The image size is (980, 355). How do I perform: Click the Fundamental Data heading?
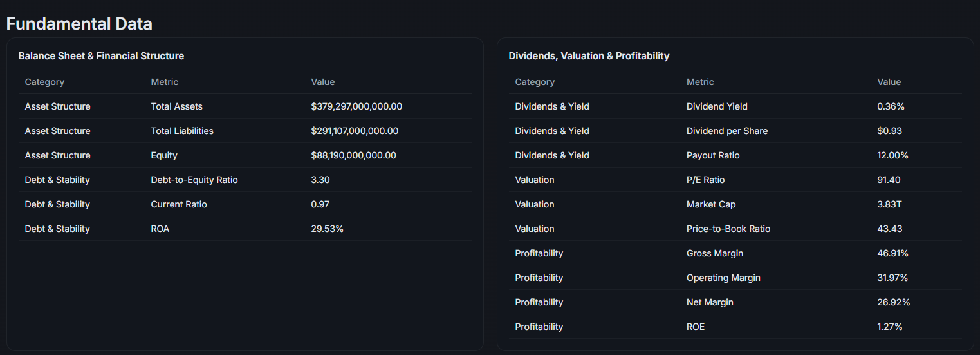coord(79,24)
